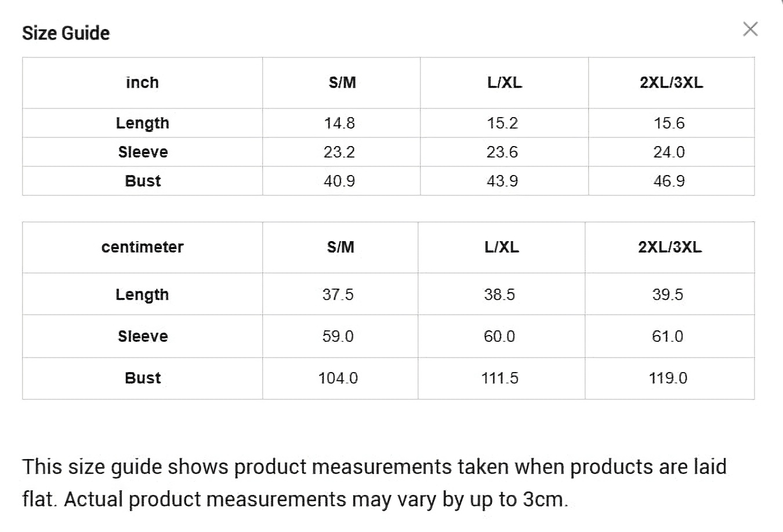Click the 104.0 bust value

(x=338, y=378)
